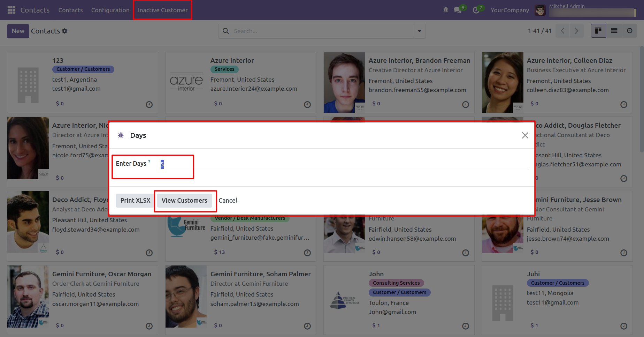Image resolution: width=644 pixels, height=337 pixels.
Task: Click View Customers button
Action: [184, 201]
